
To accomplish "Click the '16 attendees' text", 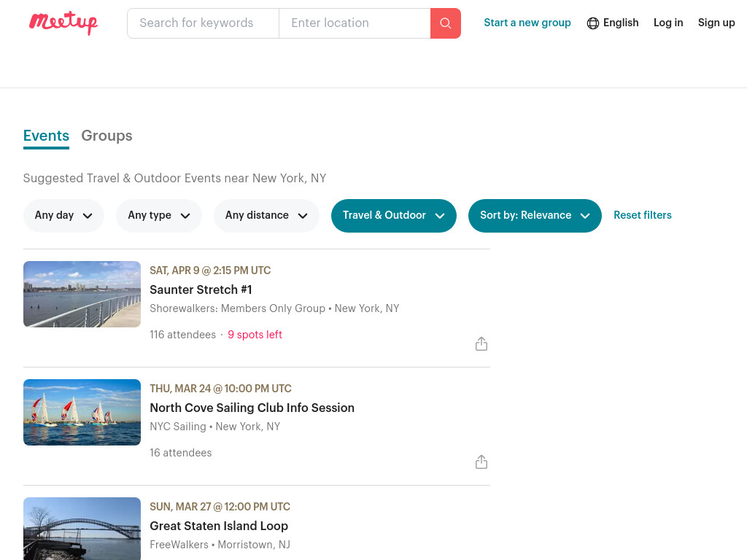I will pos(181,453).
